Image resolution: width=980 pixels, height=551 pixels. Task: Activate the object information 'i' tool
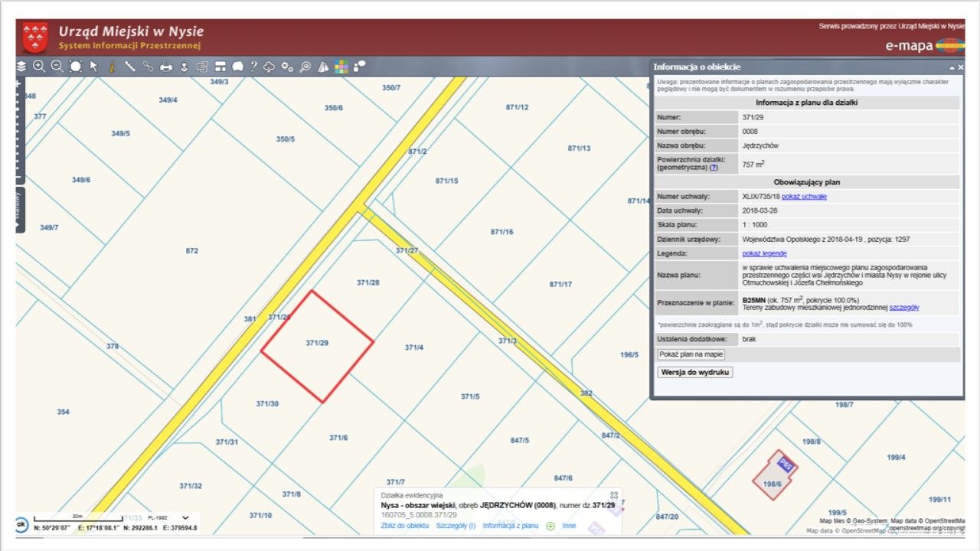(112, 67)
